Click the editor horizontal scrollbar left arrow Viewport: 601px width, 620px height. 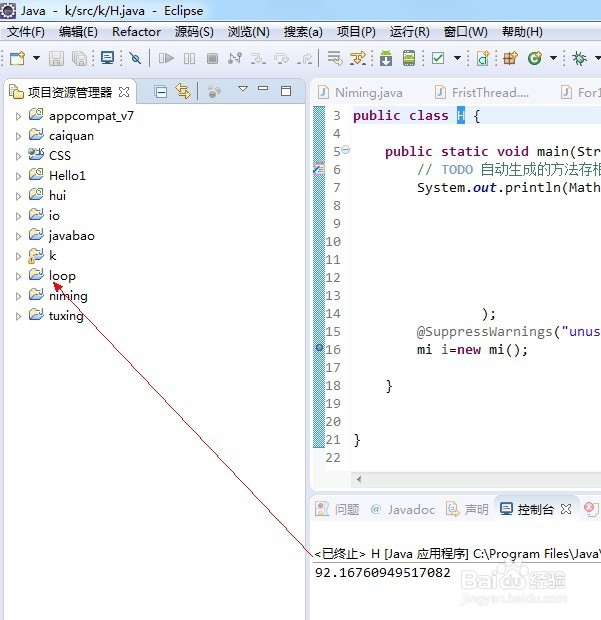[359, 480]
